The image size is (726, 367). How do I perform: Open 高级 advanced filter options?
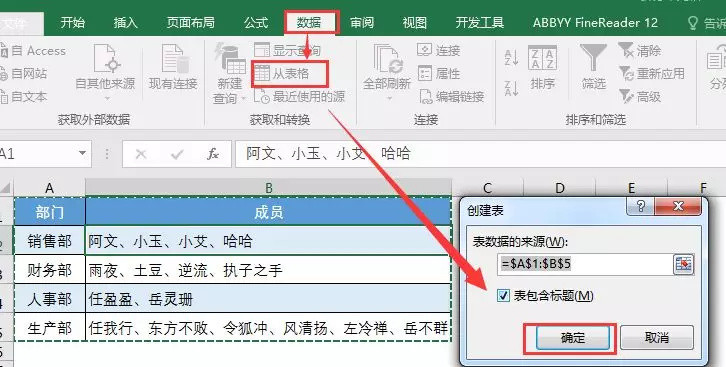640,96
